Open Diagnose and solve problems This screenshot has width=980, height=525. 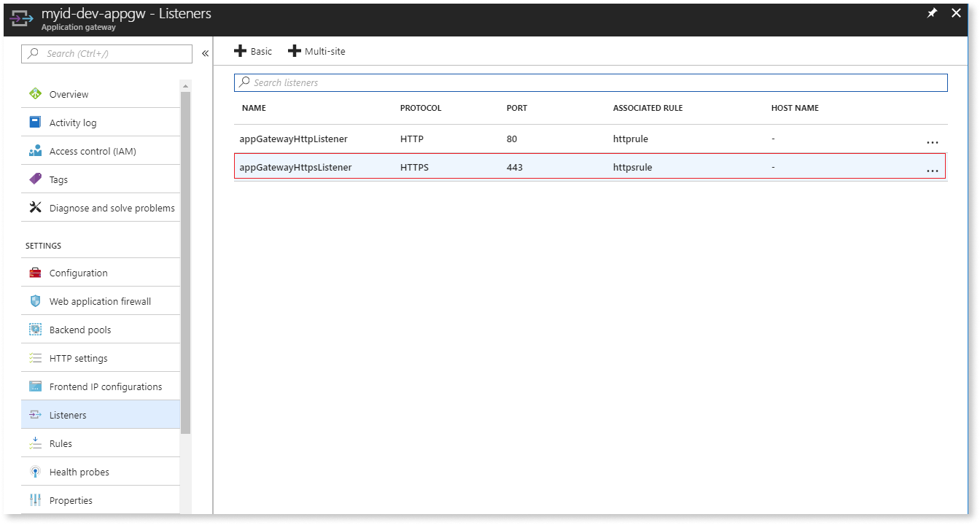click(x=112, y=207)
